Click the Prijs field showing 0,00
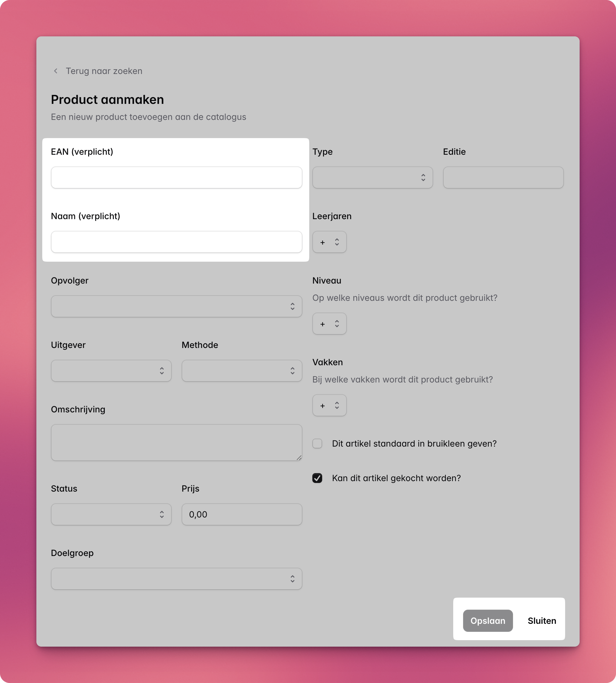This screenshot has width=616, height=683. (x=242, y=514)
